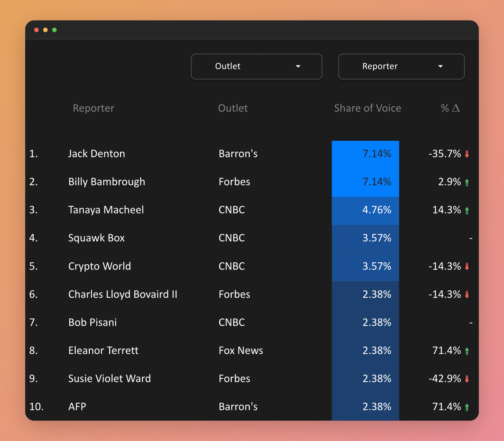
Task: Click the 4.76% share cell for Tanaya Macheel
Action: (x=365, y=210)
